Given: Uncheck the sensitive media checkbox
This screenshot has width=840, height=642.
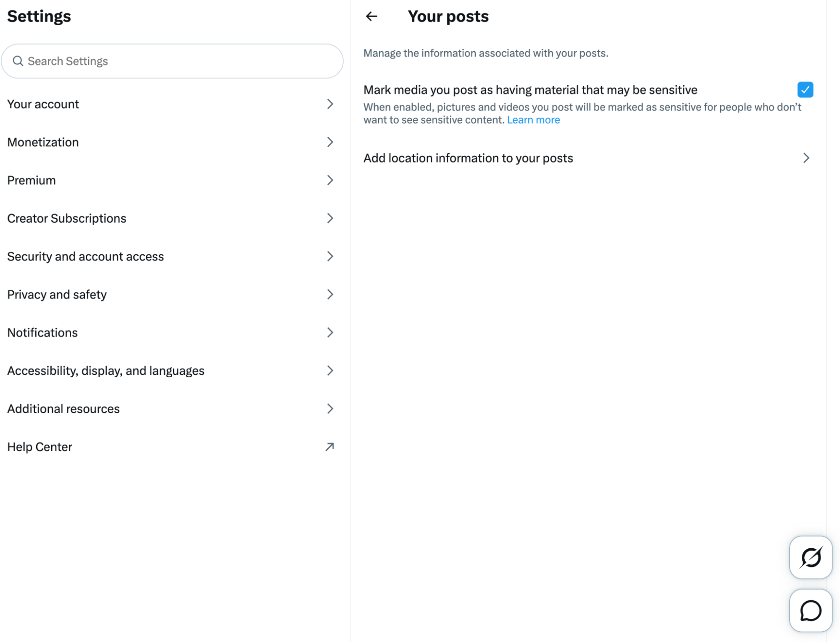Looking at the screenshot, I should (805, 89).
